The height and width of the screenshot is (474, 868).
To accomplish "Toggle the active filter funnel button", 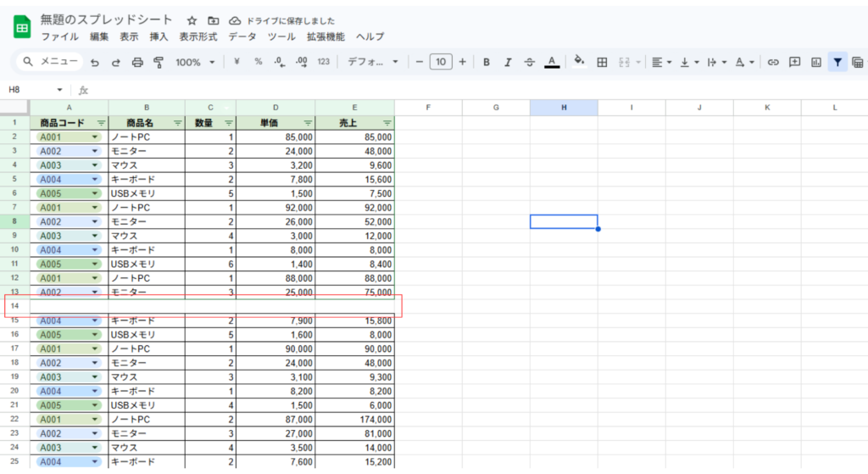I will 837,62.
